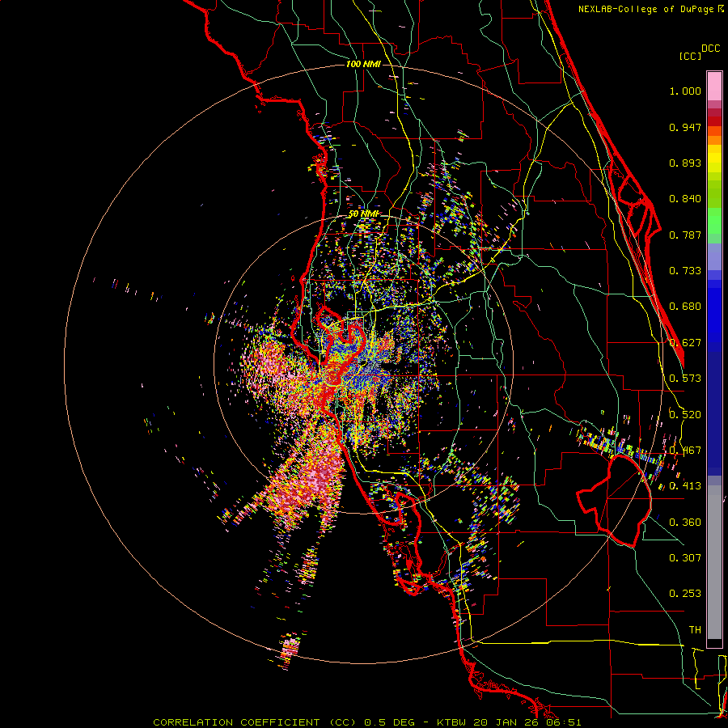Select the 0.520 legend value
The image size is (728, 728).
(685, 414)
